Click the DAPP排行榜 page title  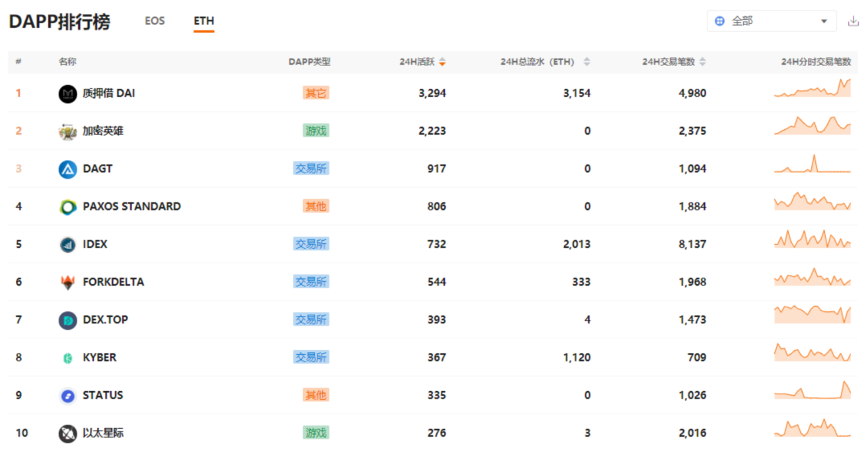[59, 21]
